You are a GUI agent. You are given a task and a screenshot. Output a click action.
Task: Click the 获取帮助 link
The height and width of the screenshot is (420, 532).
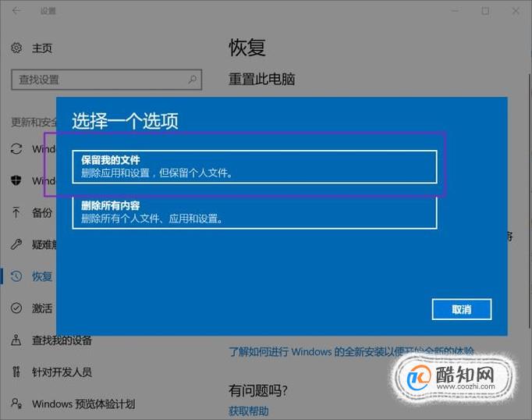click(248, 411)
